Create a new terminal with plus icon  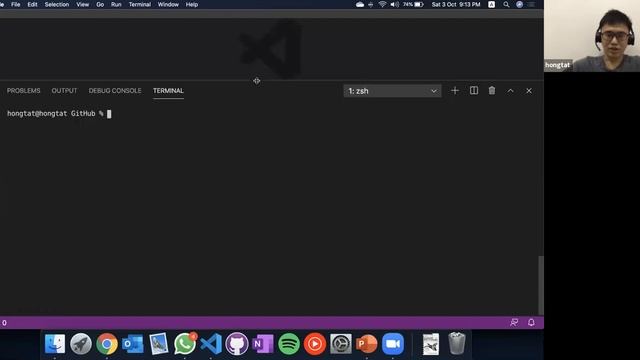tap(455, 91)
